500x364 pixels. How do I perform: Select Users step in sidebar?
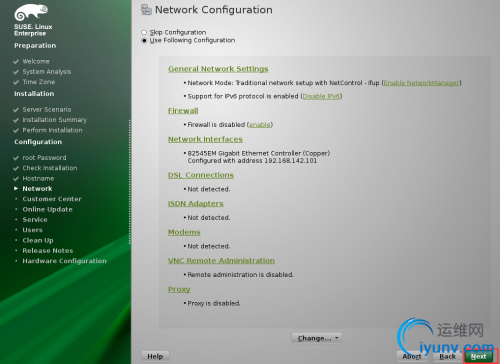tap(32, 230)
